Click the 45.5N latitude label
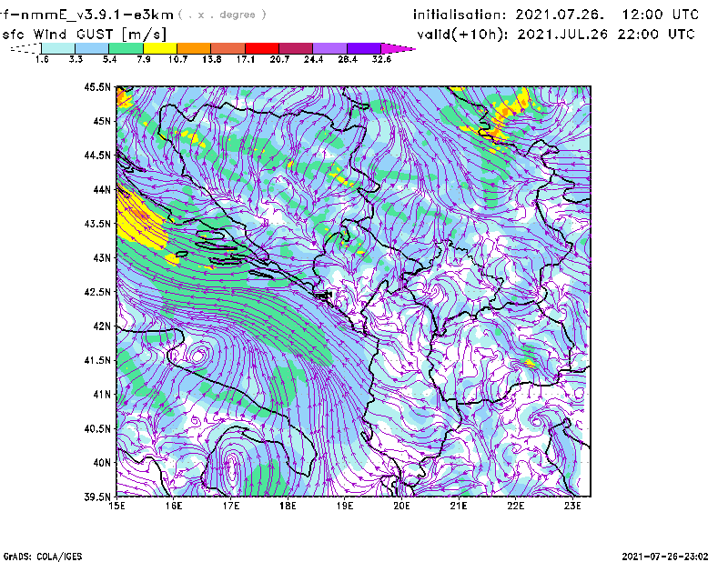 (x=97, y=86)
